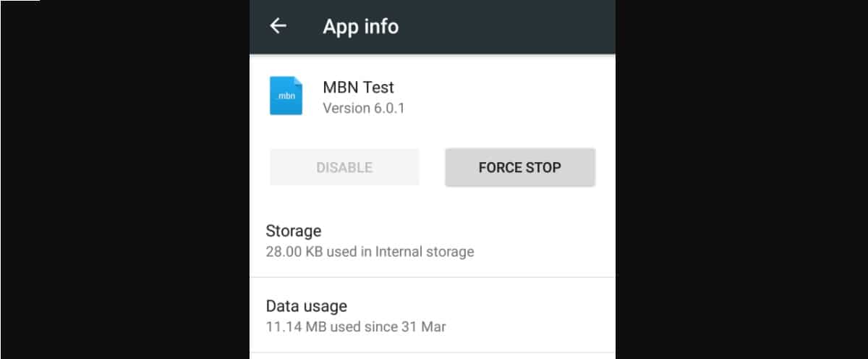The height and width of the screenshot is (359, 868).
Task: Open the Data usage heading
Action: coord(307,305)
